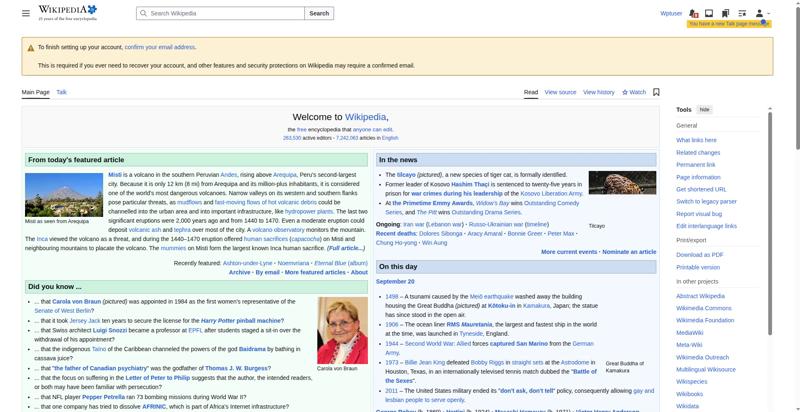Click Nominate an article

[629, 252]
